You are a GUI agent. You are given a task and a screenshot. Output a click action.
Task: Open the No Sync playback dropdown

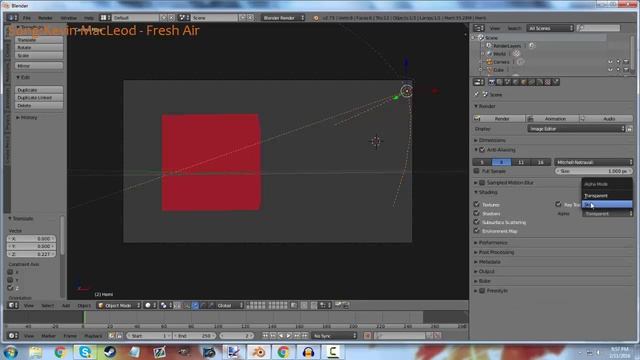click(x=334, y=336)
